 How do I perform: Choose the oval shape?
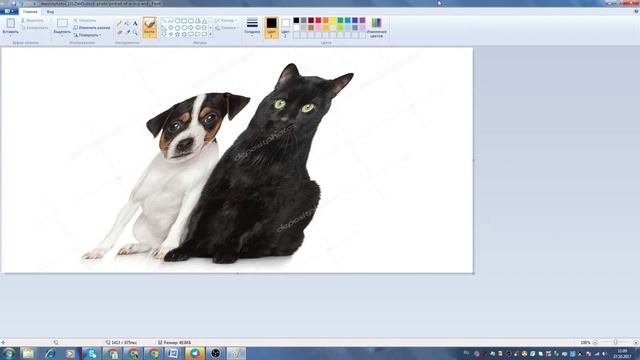tap(178, 21)
